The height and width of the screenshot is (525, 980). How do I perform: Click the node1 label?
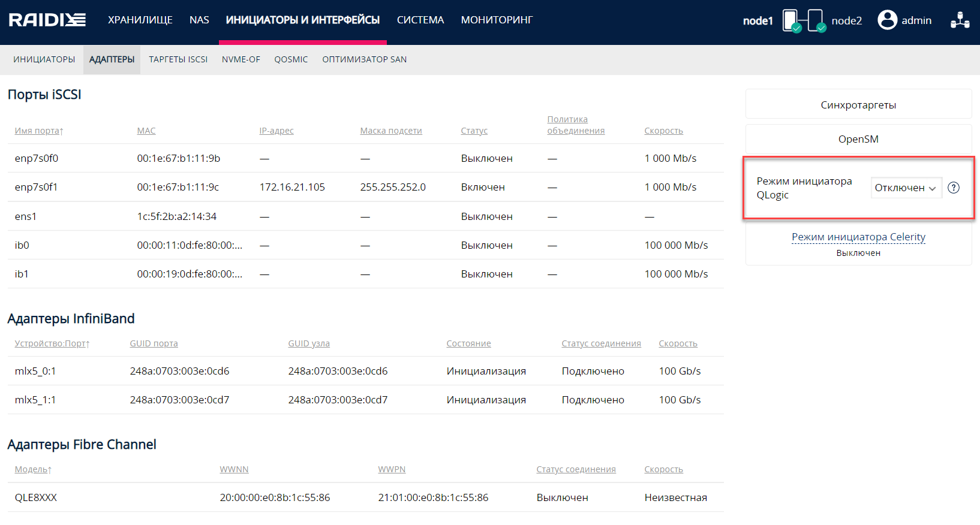tap(758, 21)
